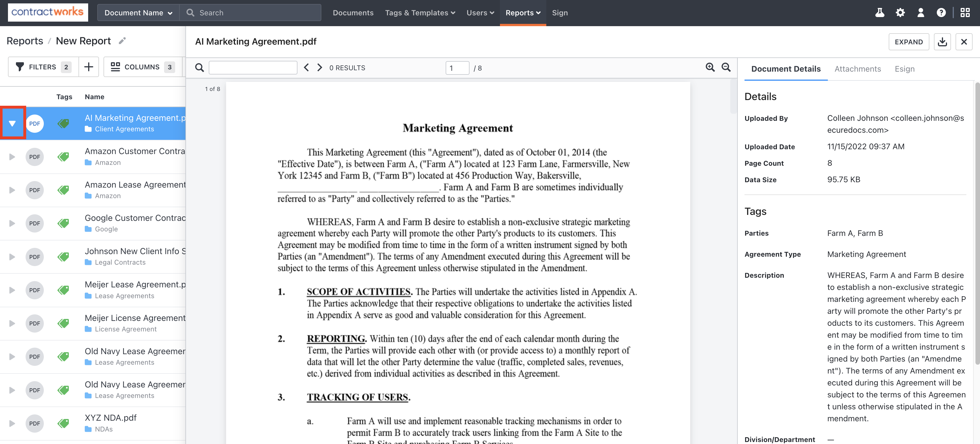
Task: Click tag icon for Meijer Lease Agreement
Action: tap(63, 290)
